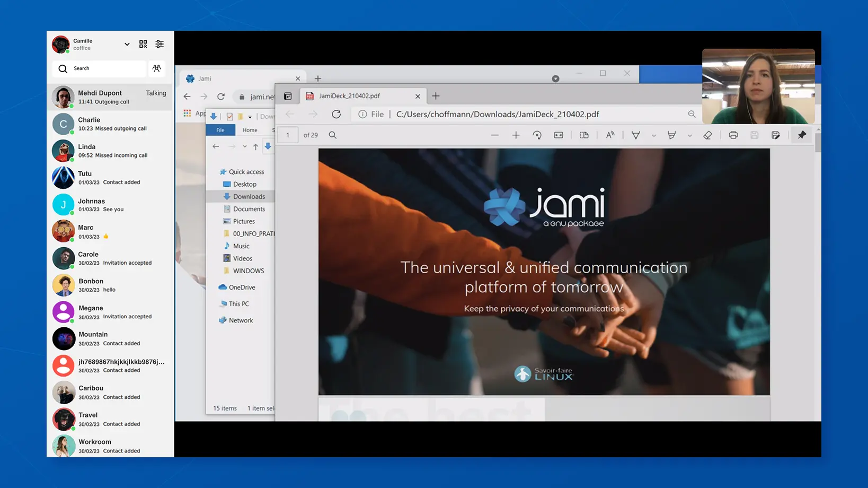
Task: Select the Erase tool in the PDF toolbar
Action: 707,135
